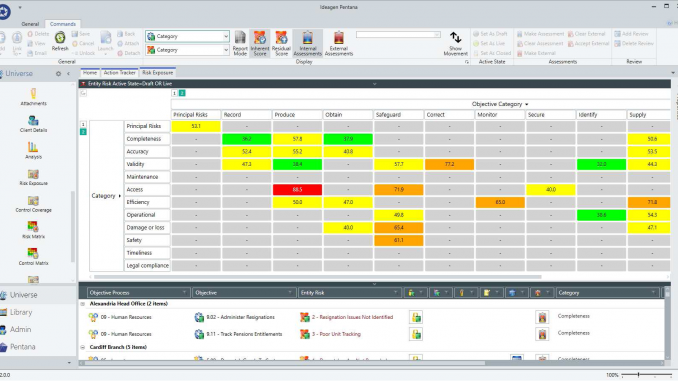Collapse the Universe sidebar panel arrow

68,74
